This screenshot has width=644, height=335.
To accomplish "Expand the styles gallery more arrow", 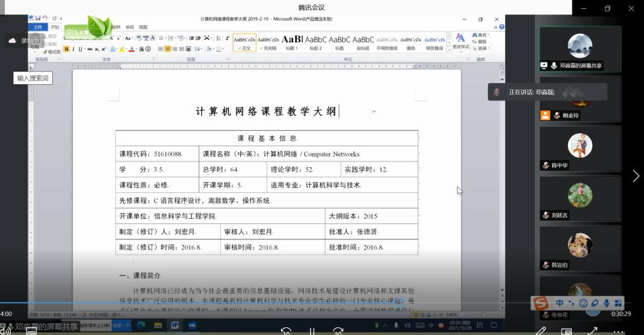I will [449, 49].
